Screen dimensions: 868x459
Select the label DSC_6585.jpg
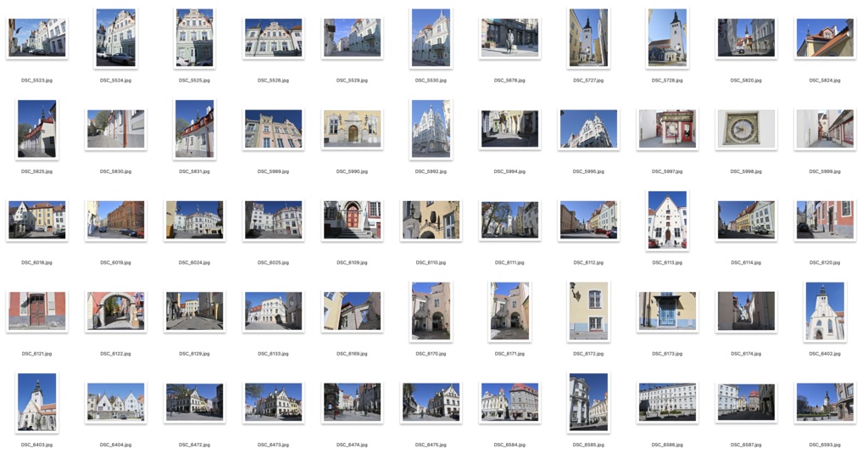pos(588,445)
